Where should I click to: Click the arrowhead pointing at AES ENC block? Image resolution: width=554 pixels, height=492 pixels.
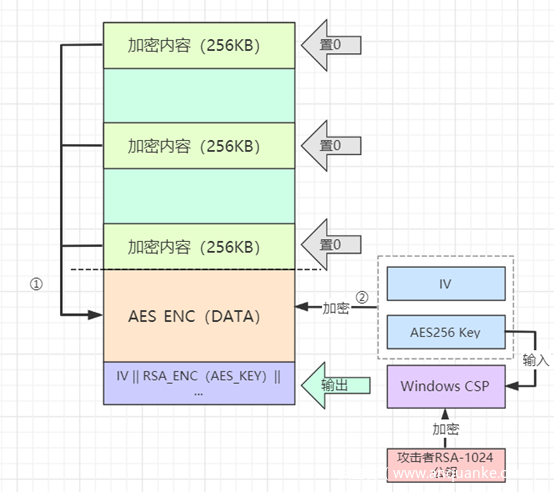(95, 314)
